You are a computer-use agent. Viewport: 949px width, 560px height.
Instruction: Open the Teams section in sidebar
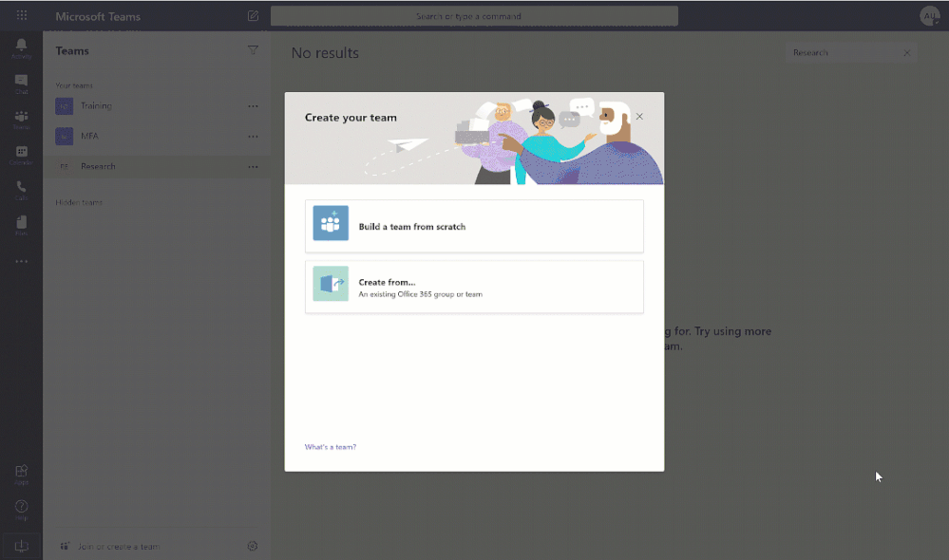(21, 120)
